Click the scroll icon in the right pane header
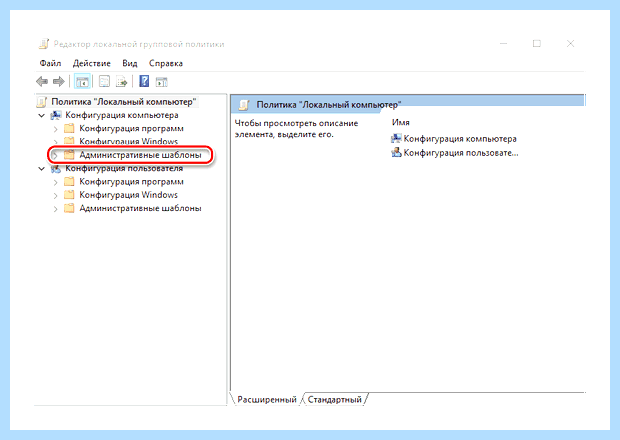 tap(244, 105)
